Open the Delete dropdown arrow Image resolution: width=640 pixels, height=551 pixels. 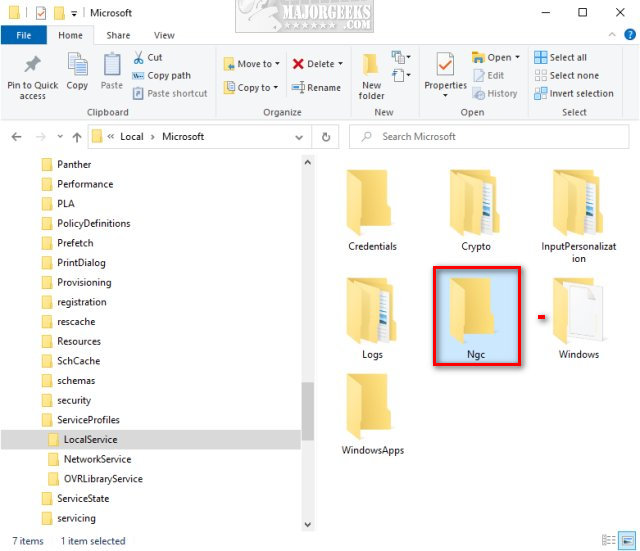click(340, 64)
